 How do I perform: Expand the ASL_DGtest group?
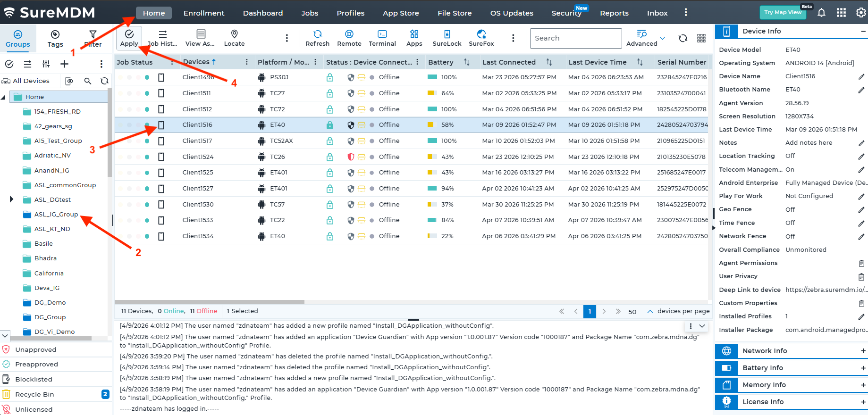click(11, 199)
